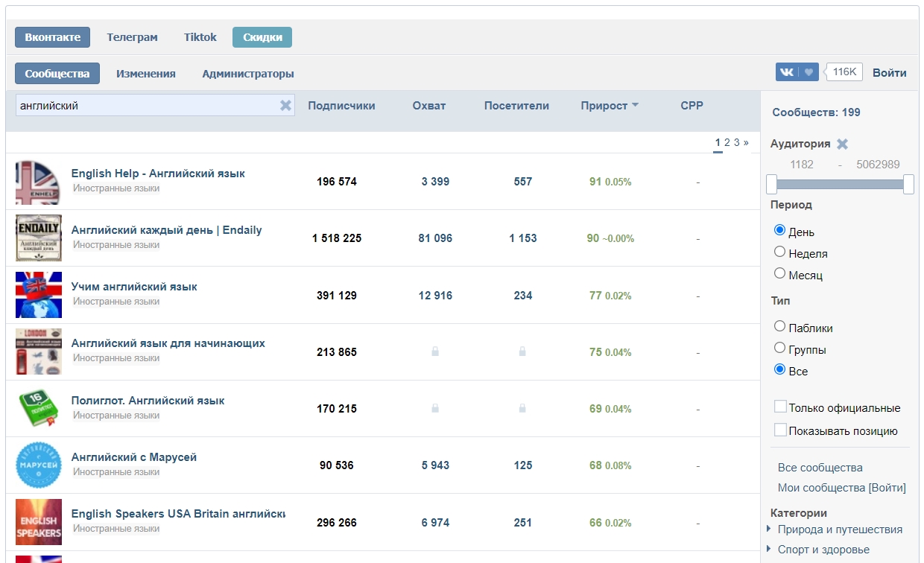Click the English Speakers community logo
The width and height of the screenshot is (924, 563).
39,522
